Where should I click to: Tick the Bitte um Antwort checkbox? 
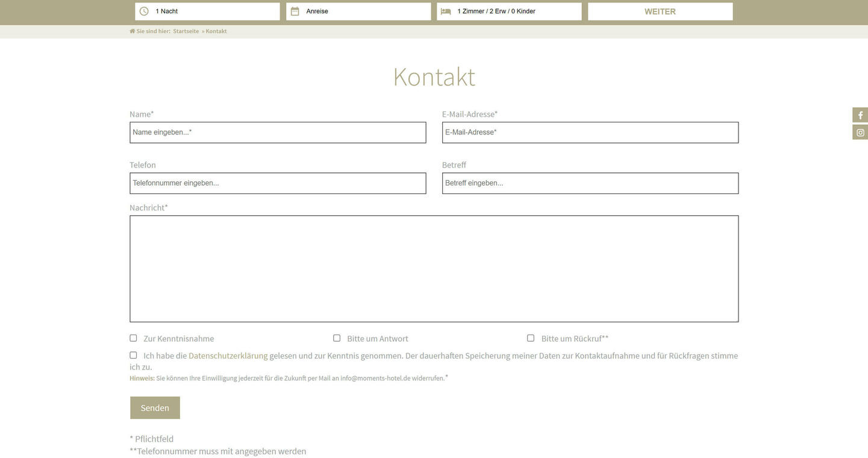click(x=337, y=338)
